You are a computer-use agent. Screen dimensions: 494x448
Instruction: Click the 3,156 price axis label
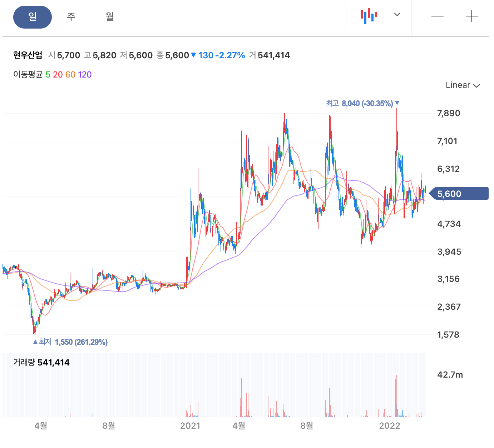pos(449,279)
